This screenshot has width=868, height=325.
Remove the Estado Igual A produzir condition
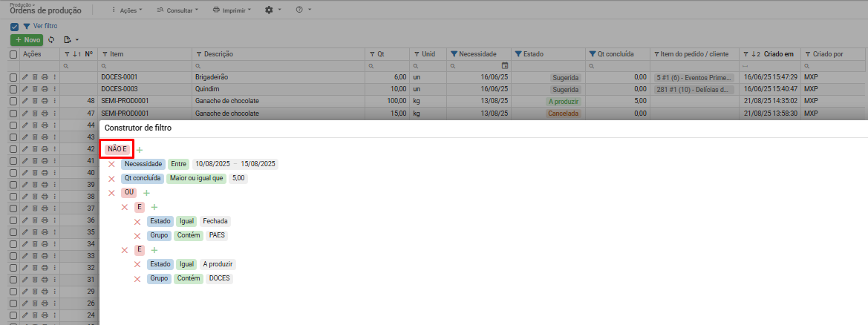click(x=137, y=265)
